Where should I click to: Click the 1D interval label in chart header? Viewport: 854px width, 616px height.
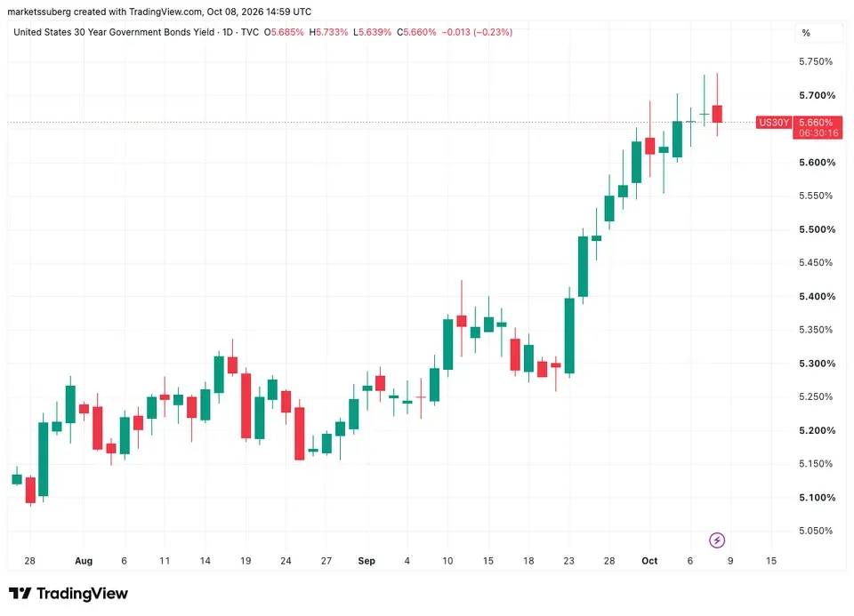pos(228,32)
